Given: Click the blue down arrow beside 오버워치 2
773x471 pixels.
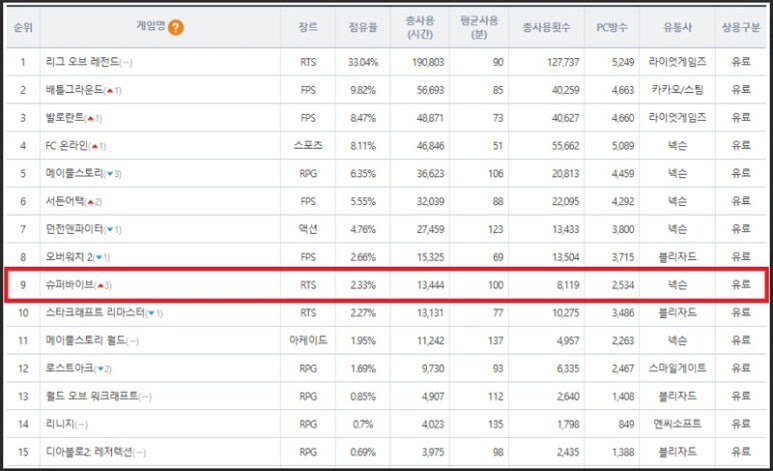Looking at the screenshot, I should pos(99,258).
